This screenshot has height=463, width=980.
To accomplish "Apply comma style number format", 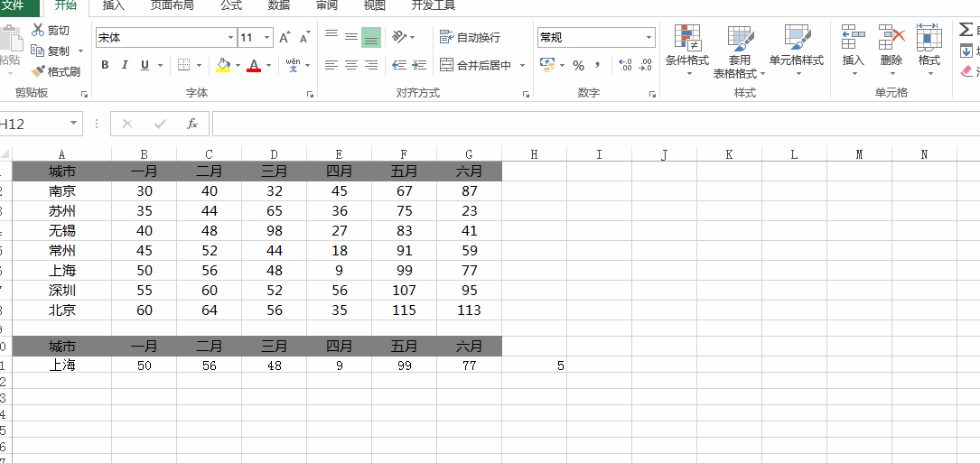I will [x=598, y=65].
